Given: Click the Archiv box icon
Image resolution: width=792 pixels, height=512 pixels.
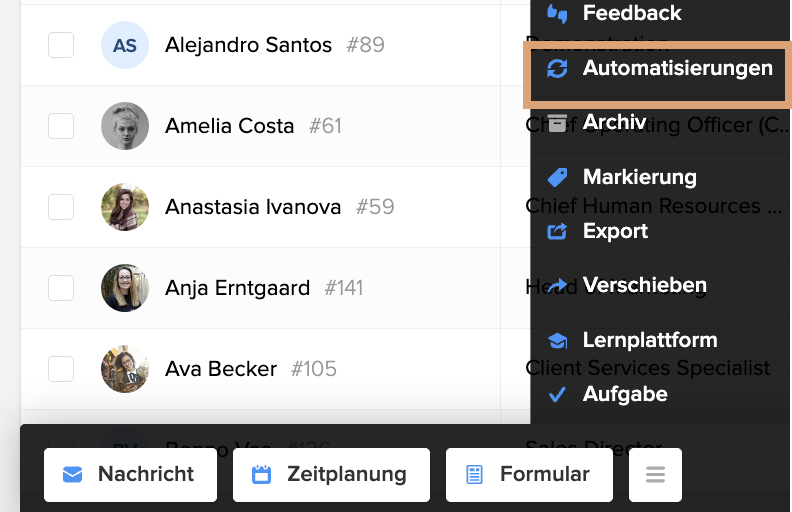Looking at the screenshot, I should pos(557,123).
